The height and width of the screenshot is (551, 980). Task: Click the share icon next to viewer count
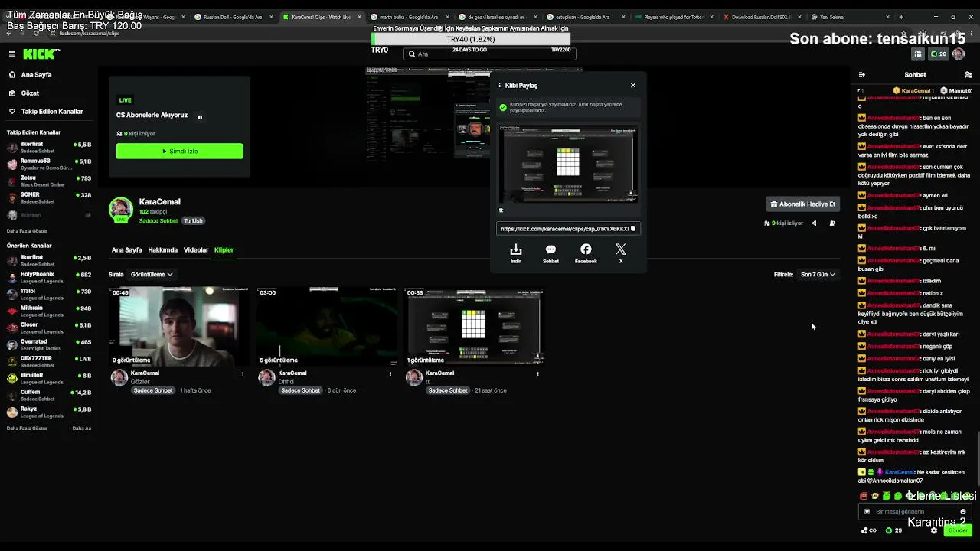click(x=814, y=223)
